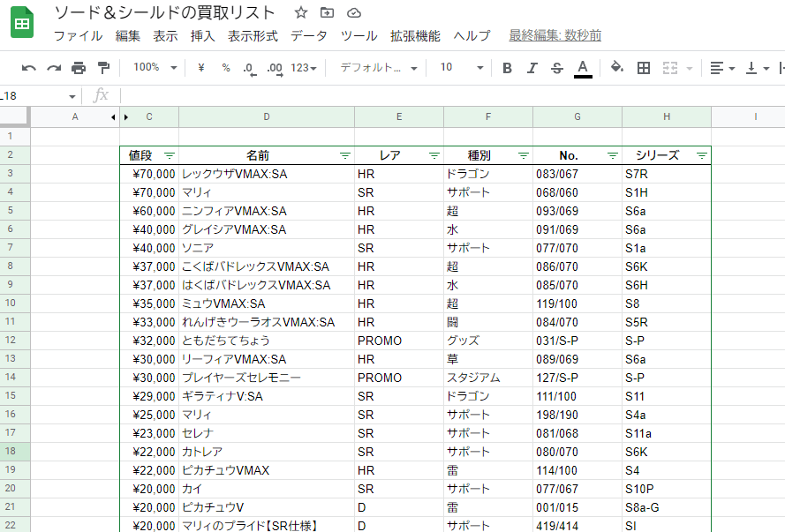This screenshot has width=785, height=532.
Task: Decrease decimal places
Action: pos(249,68)
